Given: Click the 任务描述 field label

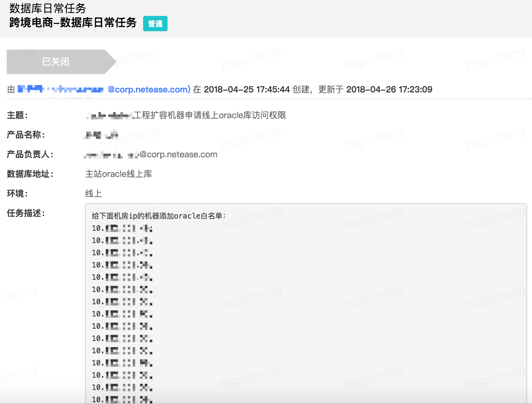Looking at the screenshot, I should click(26, 213).
